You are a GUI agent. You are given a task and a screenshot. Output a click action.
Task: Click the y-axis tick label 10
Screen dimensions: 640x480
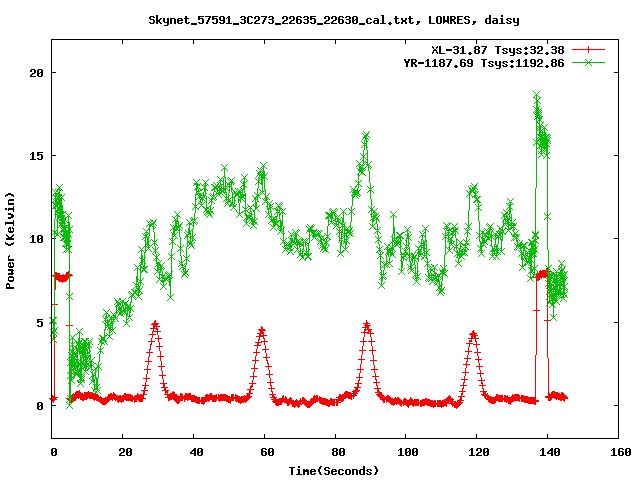tap(36, 239)
